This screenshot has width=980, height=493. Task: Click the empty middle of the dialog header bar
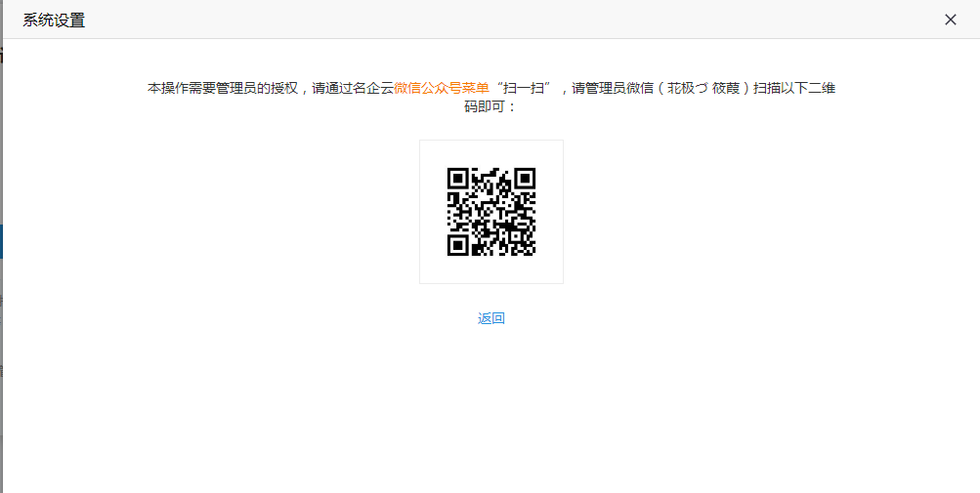pyautogui.click(x=489, y=20)
